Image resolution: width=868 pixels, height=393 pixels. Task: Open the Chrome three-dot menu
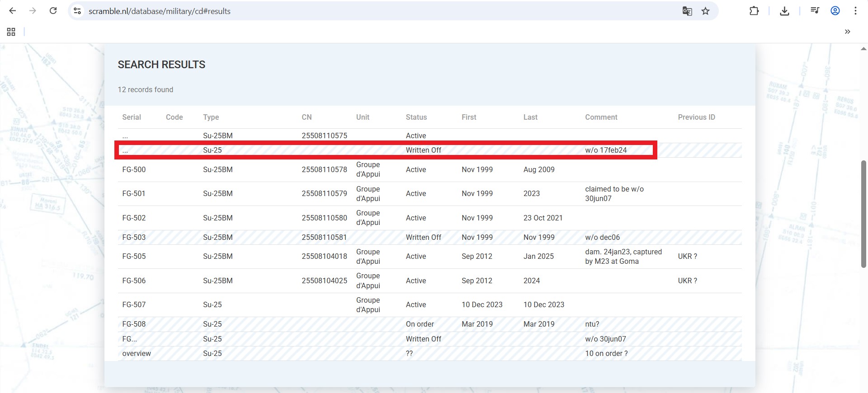click(855, 11)
